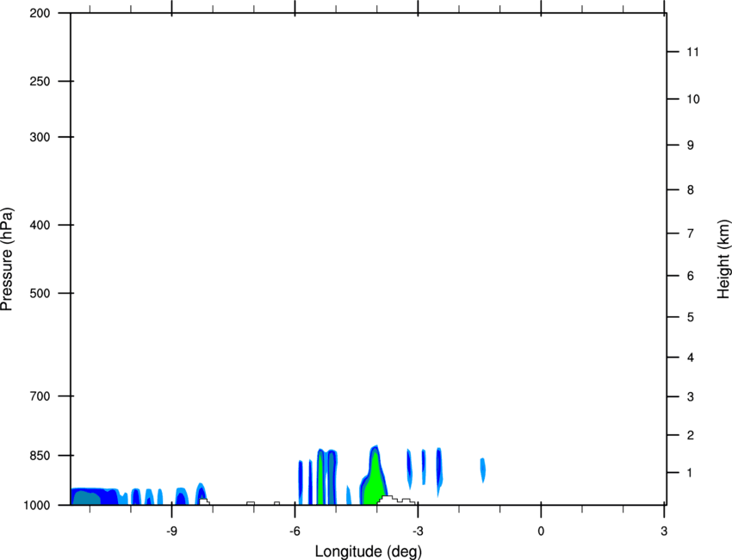Pick the 7 km height label
The width and height of the screenshot is (732, 560).
point(691,233)
